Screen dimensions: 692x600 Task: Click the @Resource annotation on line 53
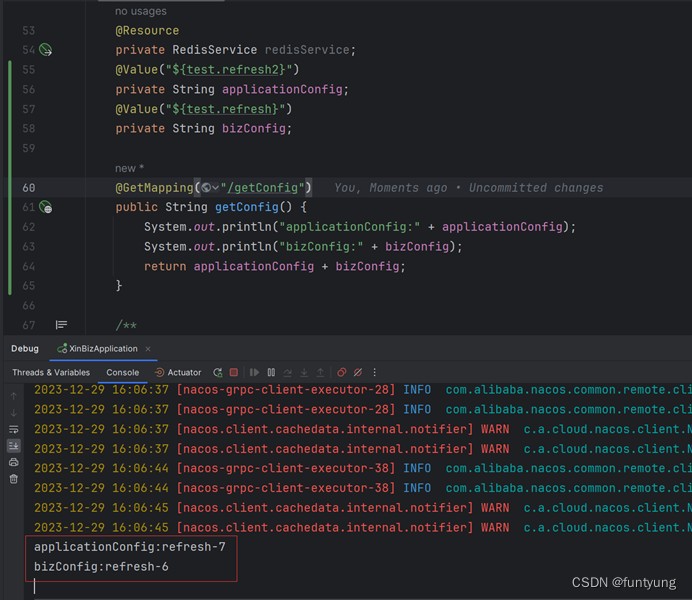coord(147,30)
